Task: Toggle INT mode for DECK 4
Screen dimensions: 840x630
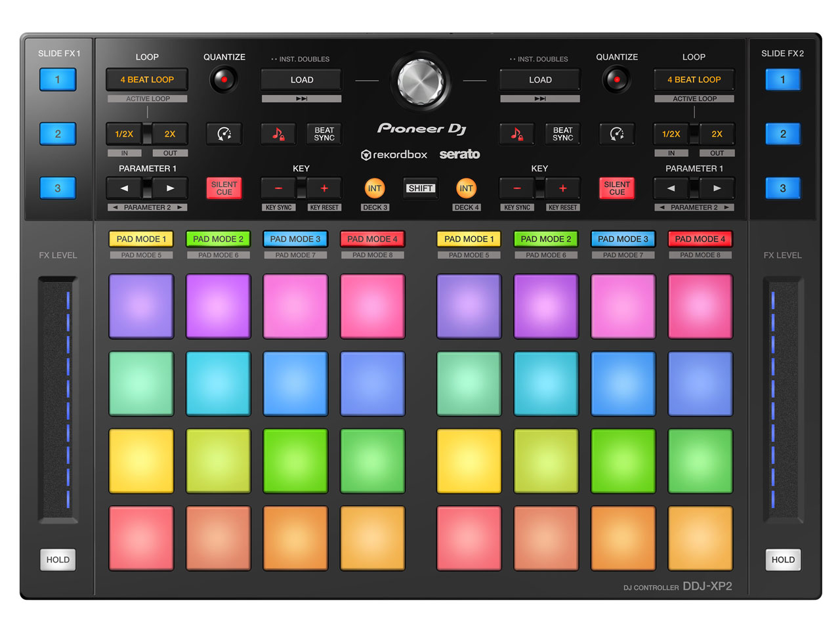Action: pyautogui.click(x=467, y=188)
